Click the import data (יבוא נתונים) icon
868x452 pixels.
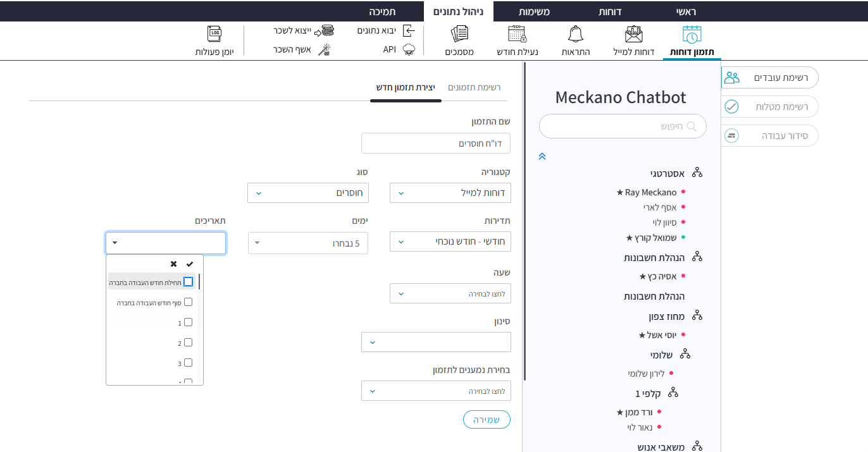[409, 30]
